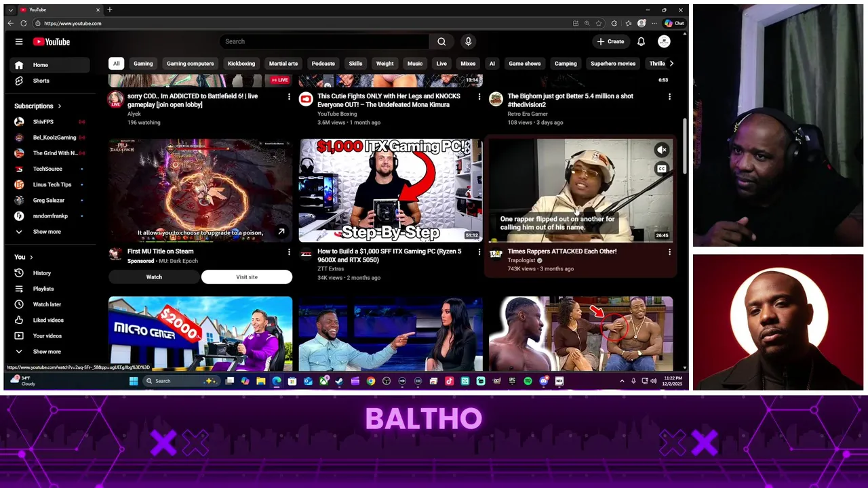Show more category chips with right arrow

[671, 63]
